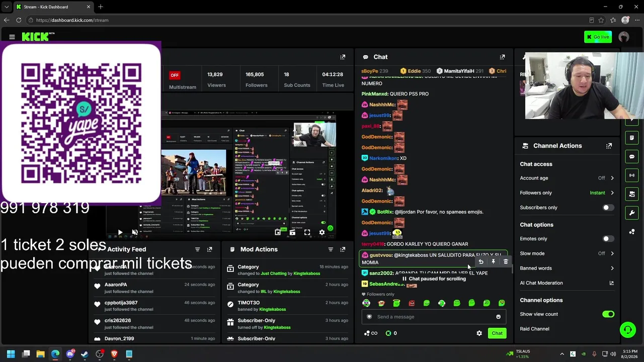Image resolution: width=644 pixels, height=362 pixels.
Task: Open File Explorer from the taskbar
Action: [40, 354]
